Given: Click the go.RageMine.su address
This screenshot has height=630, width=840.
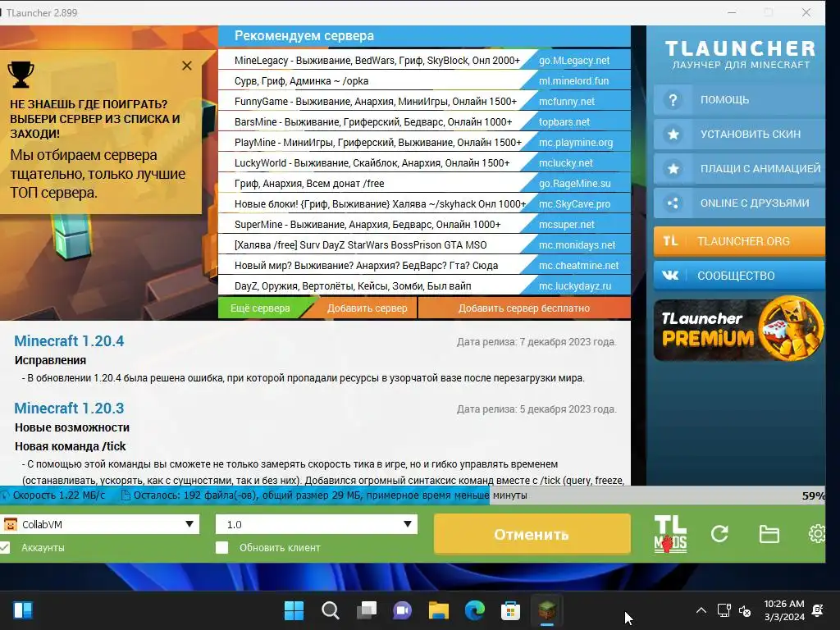Looking at the screenshot, I should click(x=575, y=183).
